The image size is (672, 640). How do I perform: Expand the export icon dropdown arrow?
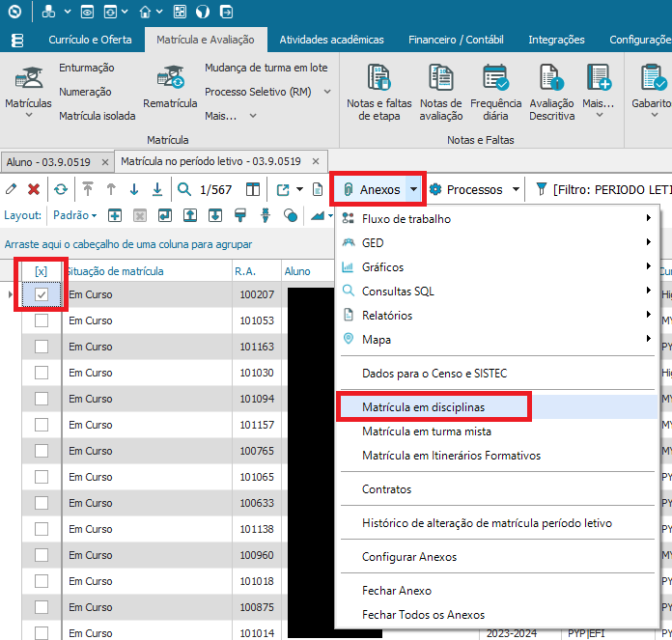(299, 189)
